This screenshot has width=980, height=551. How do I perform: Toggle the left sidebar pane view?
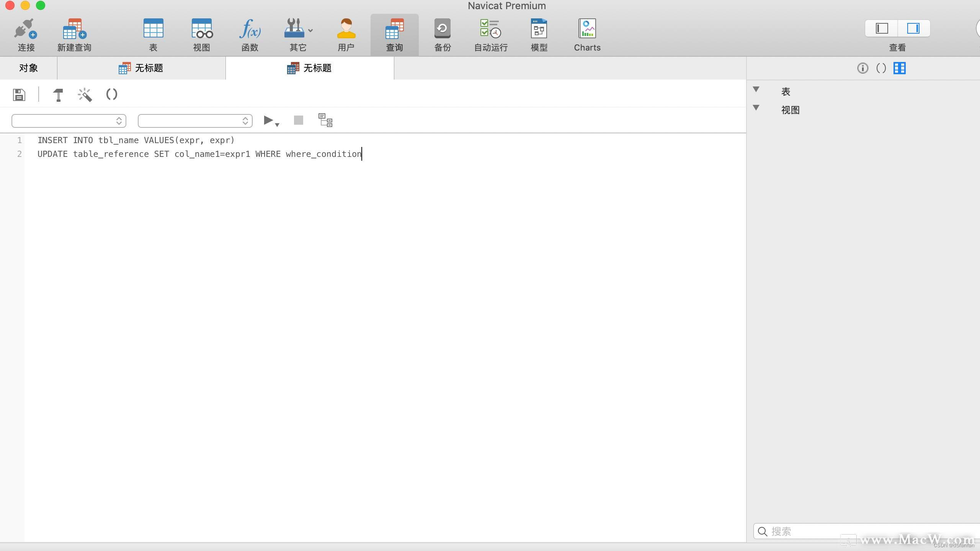(x=882, y=28)
